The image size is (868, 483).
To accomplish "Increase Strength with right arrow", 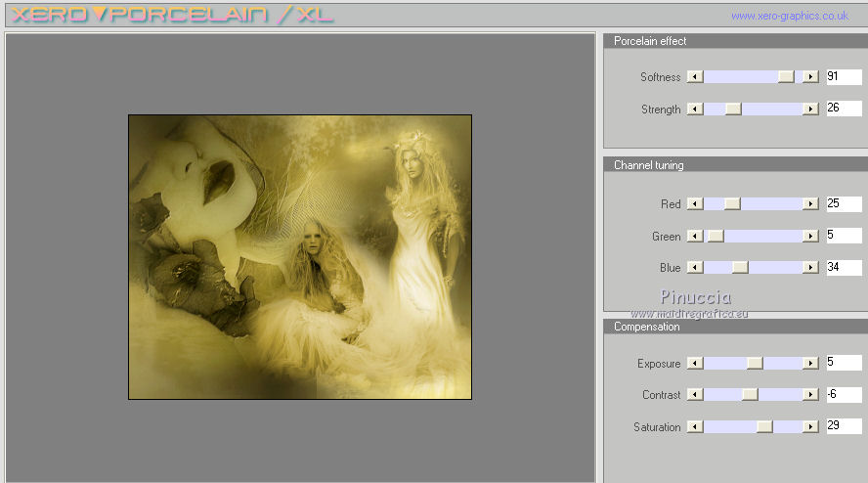I will [x=810, y=110].
